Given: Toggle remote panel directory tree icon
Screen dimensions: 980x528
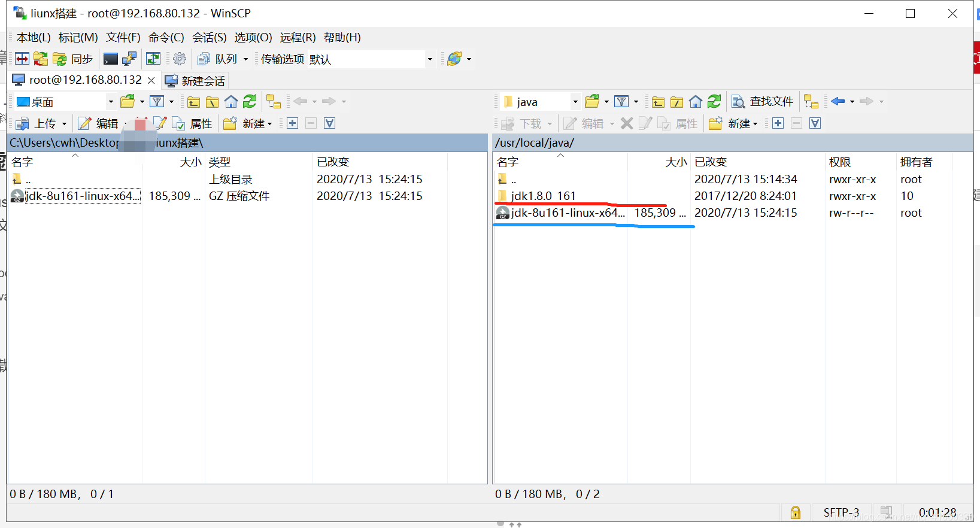Looking at the screenshot, I should pyautogui.click(x=811, y=102).
